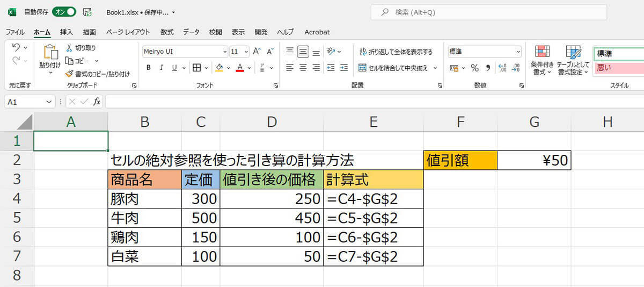
Task: Click the undo arrow icon
Action: (x=16, y=48)
